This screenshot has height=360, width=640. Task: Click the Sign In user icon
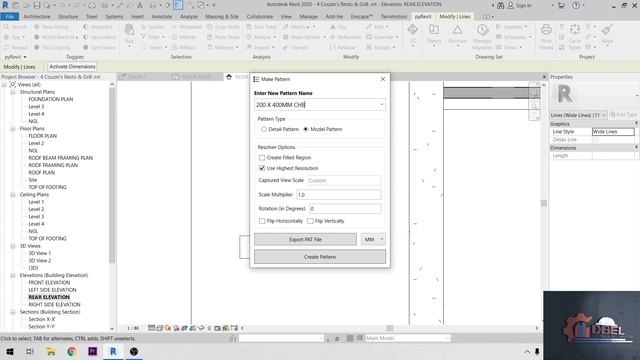511,5
